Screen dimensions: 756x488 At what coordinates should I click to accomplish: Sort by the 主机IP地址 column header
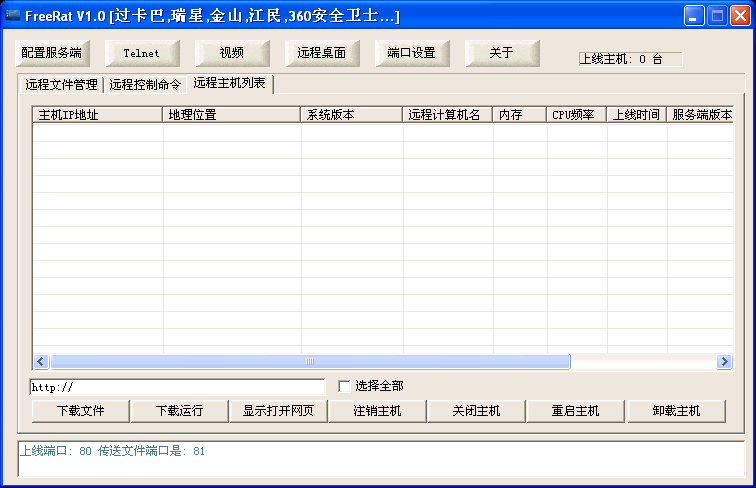coord(98,114)
